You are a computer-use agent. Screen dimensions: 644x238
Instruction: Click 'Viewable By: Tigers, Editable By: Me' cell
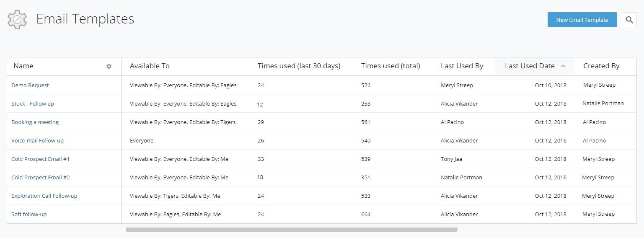tap(175, 196)
